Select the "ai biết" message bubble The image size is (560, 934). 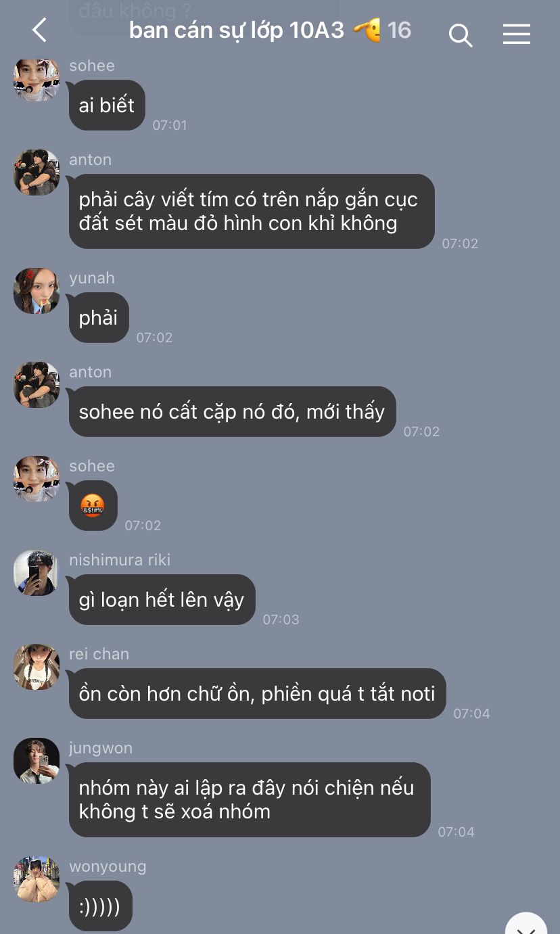coord(107,105)
